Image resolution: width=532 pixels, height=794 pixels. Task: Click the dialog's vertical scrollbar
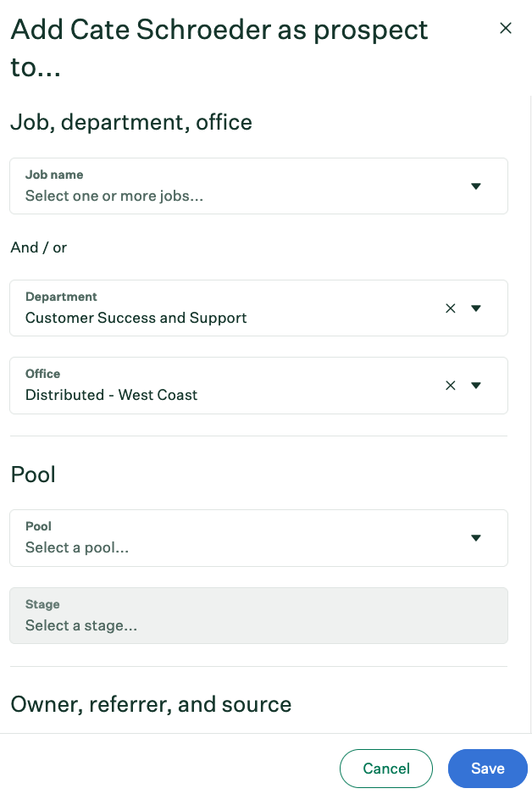point(530,413)
